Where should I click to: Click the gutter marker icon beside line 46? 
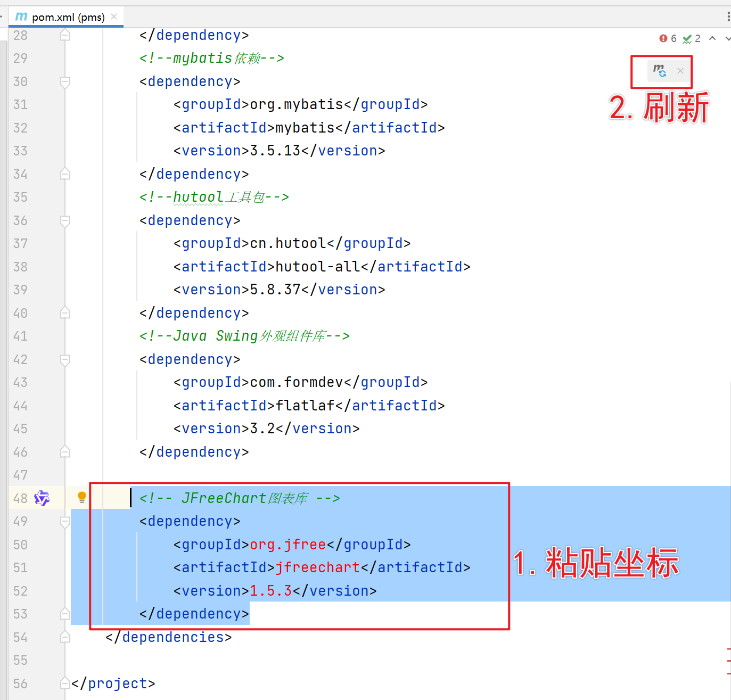pyautogui.click(x=65, y=451)
